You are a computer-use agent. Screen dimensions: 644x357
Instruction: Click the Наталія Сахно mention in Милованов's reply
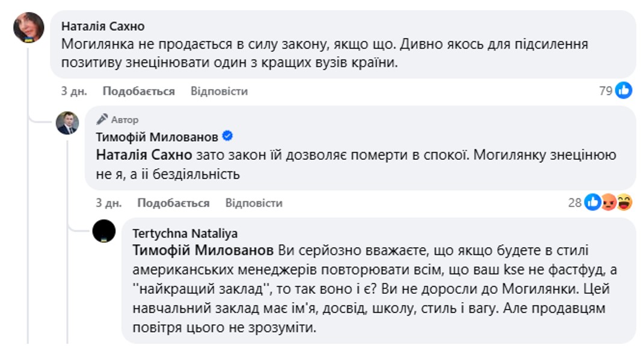[x=144, y=154]
